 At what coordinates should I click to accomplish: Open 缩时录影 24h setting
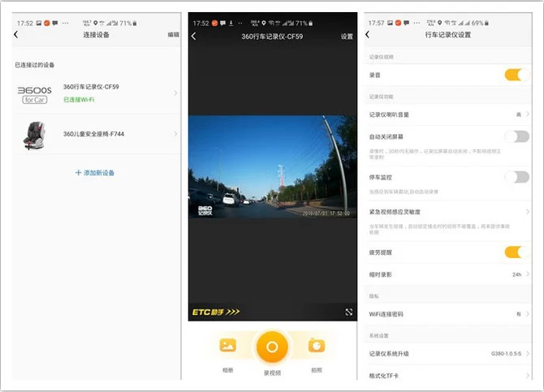[x=447, y=274]
